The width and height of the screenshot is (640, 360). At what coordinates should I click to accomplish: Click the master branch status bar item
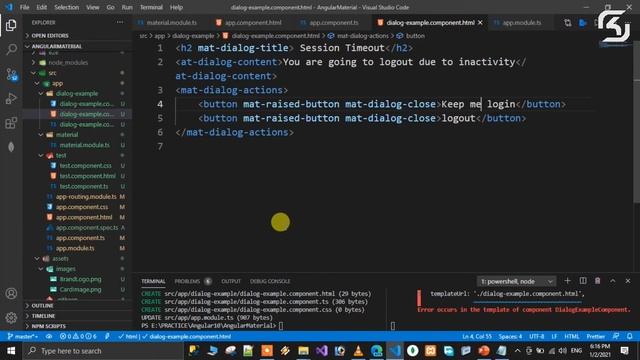[x=22, y=336]
